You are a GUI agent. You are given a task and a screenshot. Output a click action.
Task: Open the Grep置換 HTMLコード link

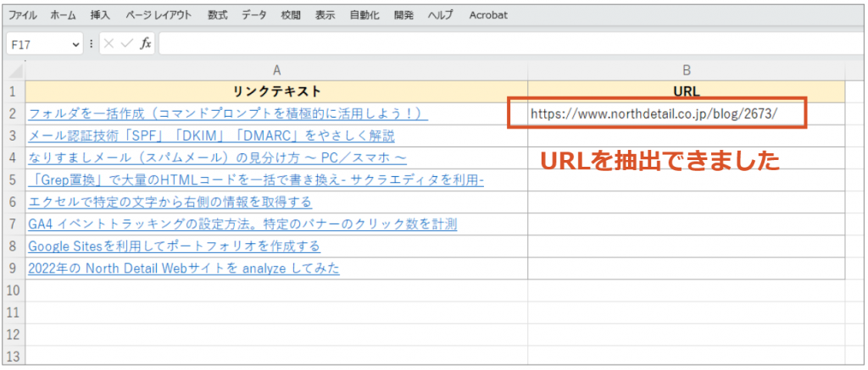(x=255, y=180)
